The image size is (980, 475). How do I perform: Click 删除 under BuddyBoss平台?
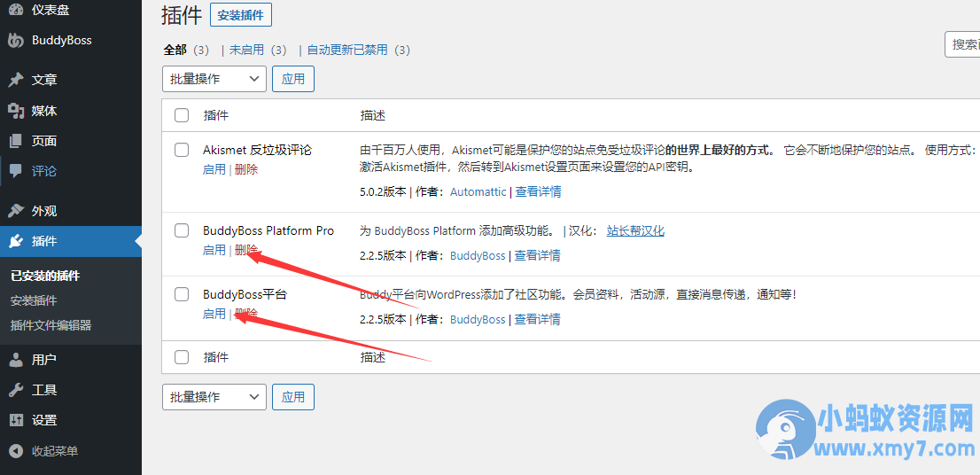point(246,314)
